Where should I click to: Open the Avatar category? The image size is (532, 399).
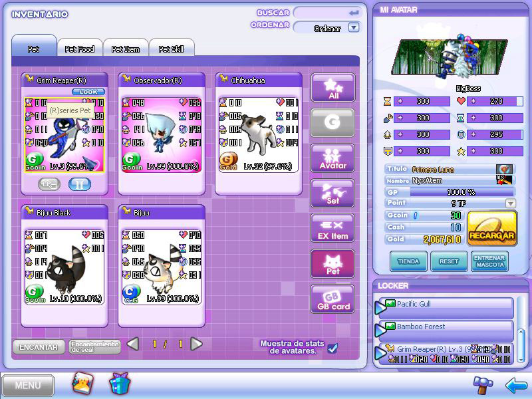point(333,158)
